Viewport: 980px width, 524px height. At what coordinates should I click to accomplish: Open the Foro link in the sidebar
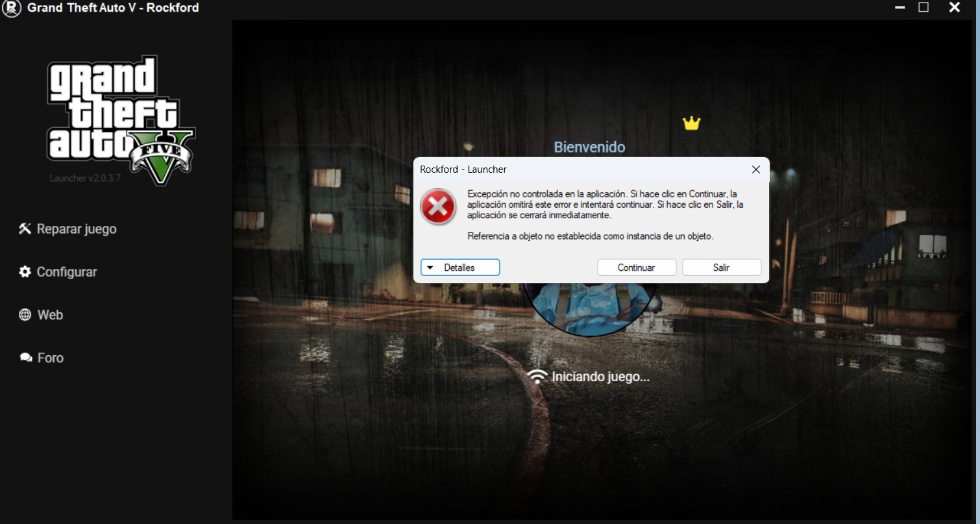click(50, 358)
